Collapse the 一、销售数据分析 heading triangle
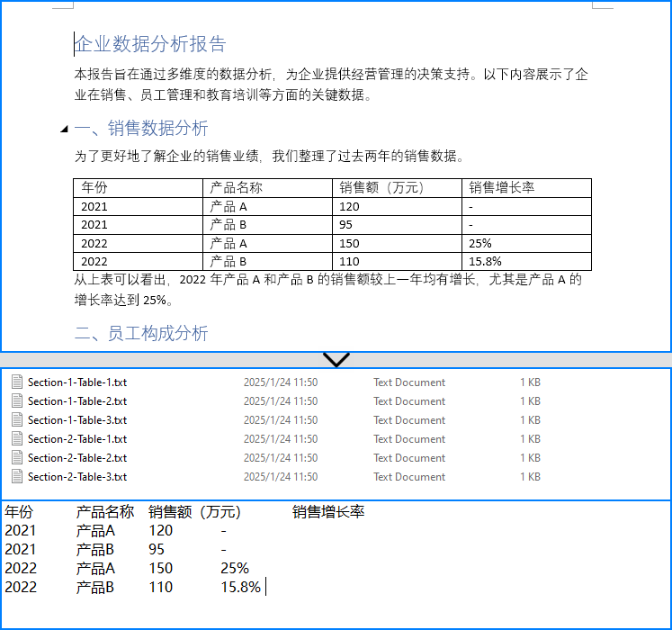 click(64, 129)
